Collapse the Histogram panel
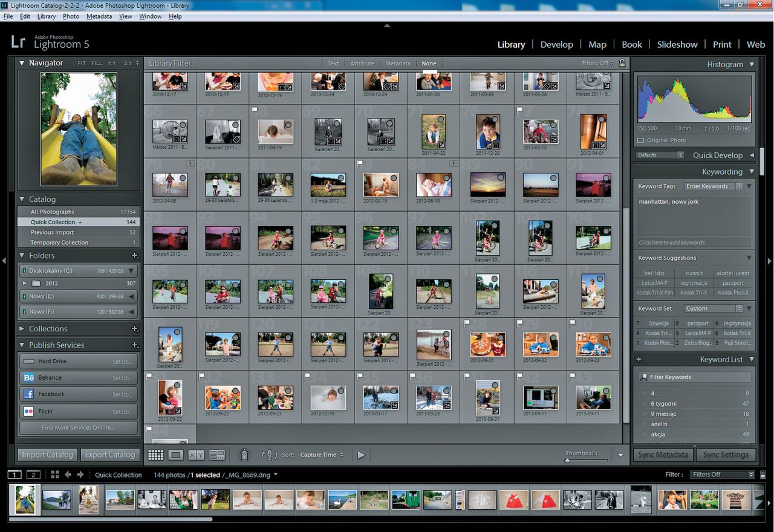 click(752, 64)
